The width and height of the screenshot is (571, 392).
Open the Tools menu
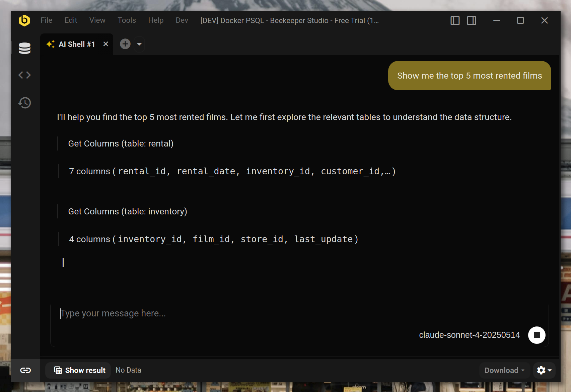click(x=127, y=20)
